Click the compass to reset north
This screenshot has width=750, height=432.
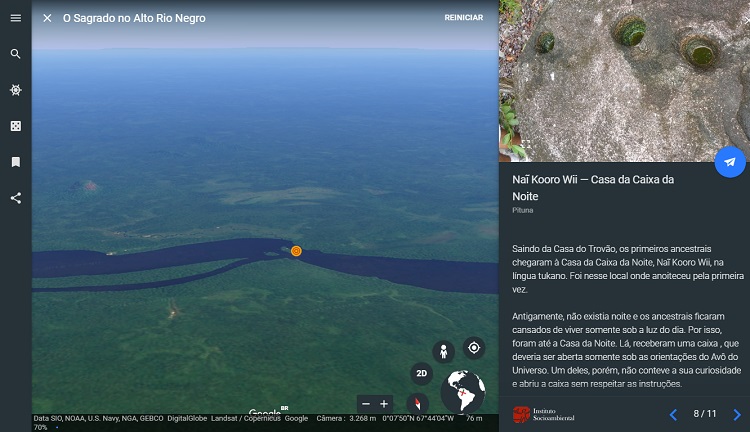418,403
